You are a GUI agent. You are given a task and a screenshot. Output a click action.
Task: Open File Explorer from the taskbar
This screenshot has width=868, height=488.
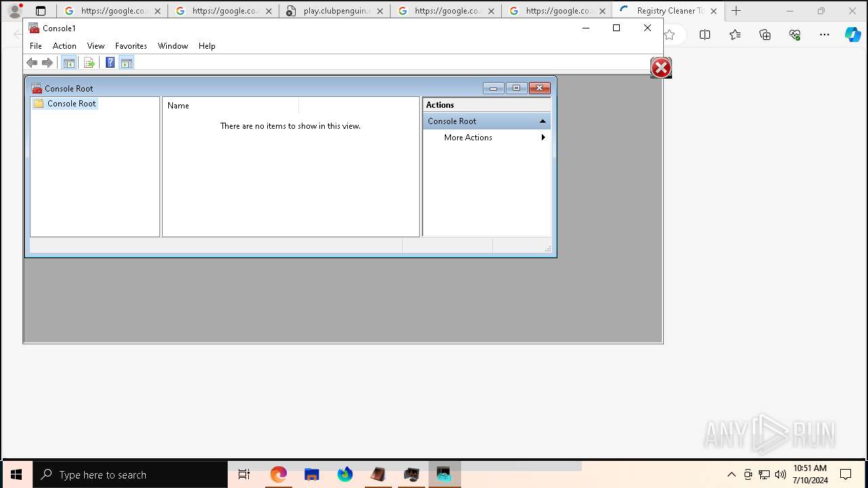point(311,474)
